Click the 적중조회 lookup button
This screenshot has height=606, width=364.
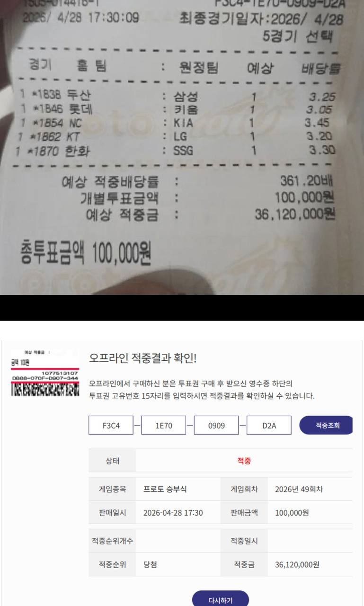click(x=327, y=425)
